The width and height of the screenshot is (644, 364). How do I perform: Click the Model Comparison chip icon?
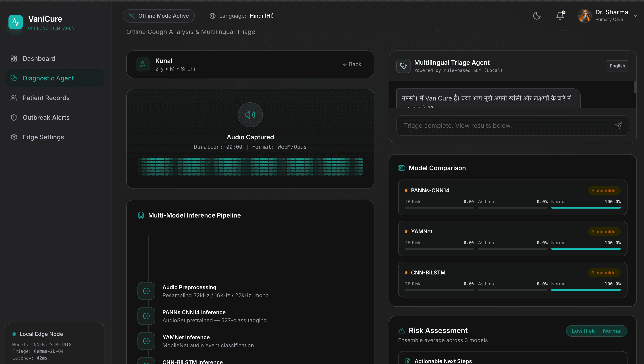coord(401,168)
